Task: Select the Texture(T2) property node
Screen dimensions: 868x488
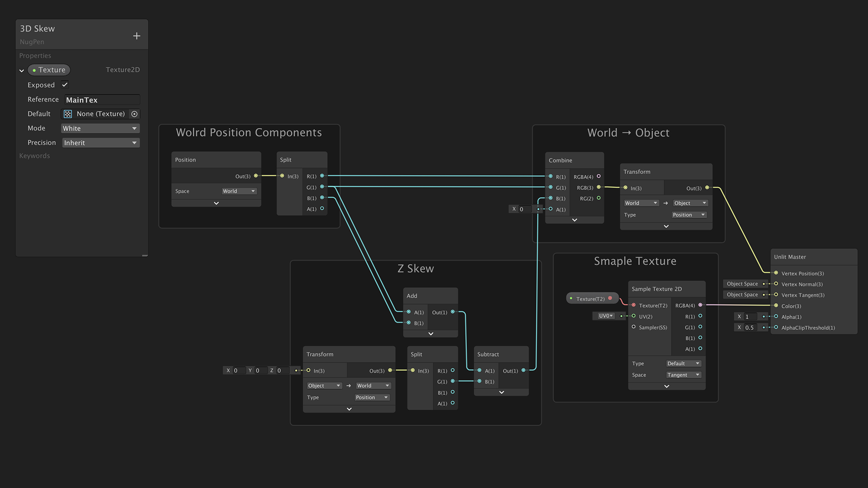Action: (592, 298)
